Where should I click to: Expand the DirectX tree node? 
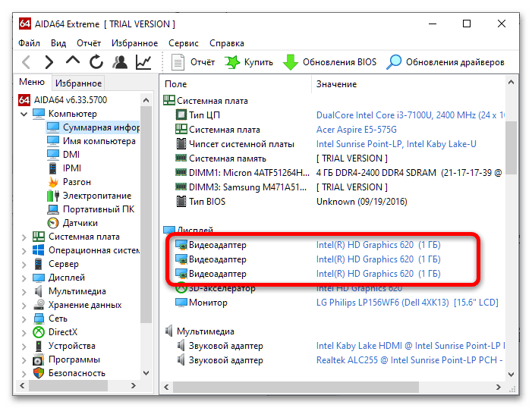24,333
